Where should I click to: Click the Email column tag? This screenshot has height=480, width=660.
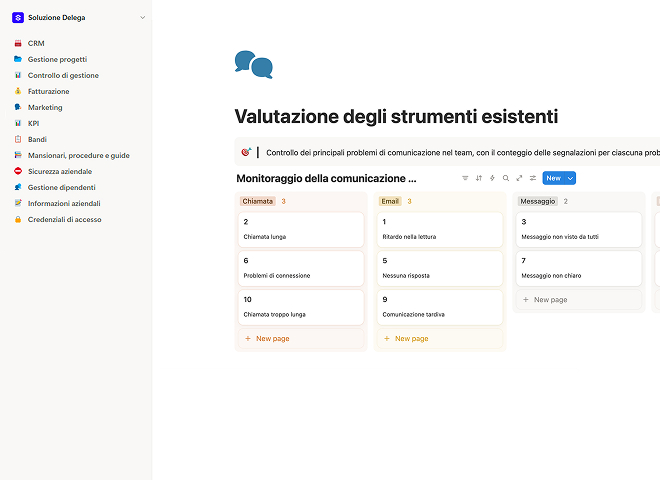390,201
